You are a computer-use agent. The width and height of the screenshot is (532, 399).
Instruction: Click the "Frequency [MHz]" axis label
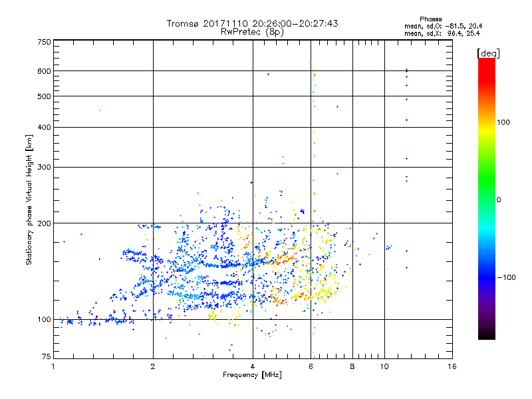coord(252,375)
